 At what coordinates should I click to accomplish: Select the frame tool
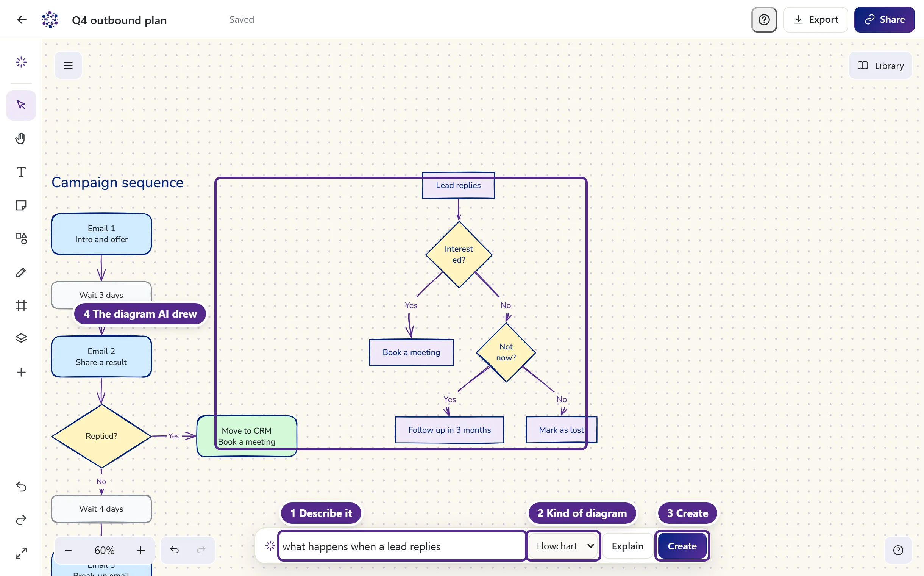[21, 305]
